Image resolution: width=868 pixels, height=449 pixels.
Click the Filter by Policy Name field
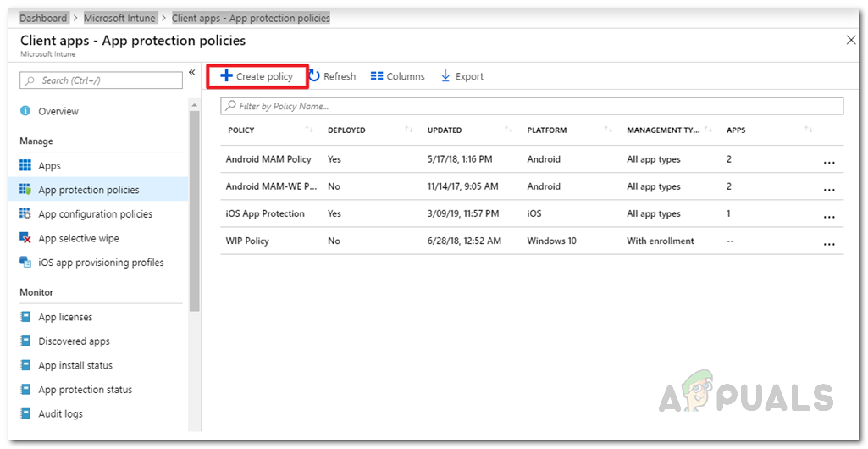pyautogui.click(x=532, y=106)
